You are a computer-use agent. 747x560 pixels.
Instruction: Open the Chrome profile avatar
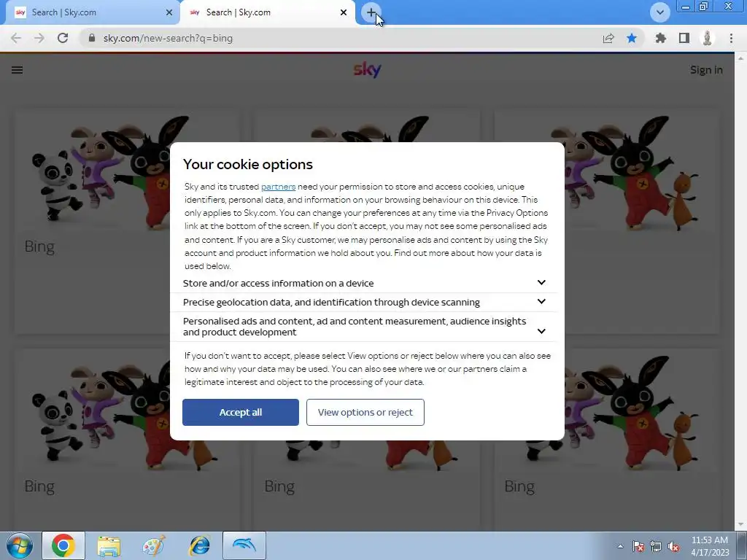pos(708,38)
